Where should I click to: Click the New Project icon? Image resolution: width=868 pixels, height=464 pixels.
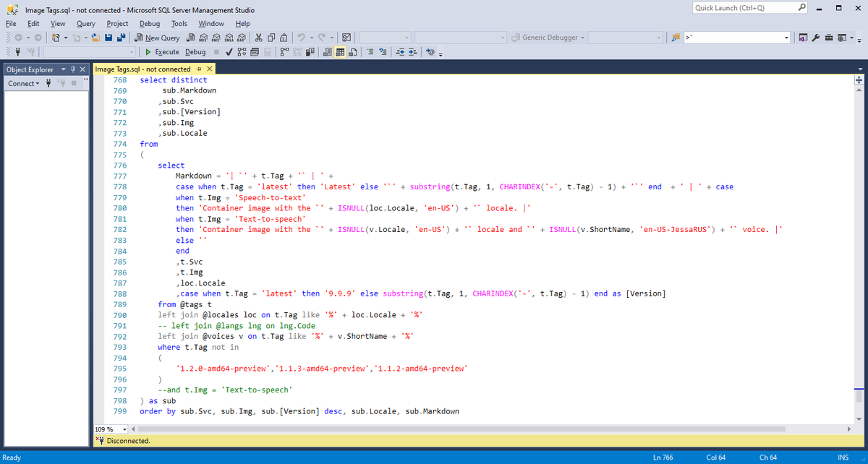click(x=56, y=38)
